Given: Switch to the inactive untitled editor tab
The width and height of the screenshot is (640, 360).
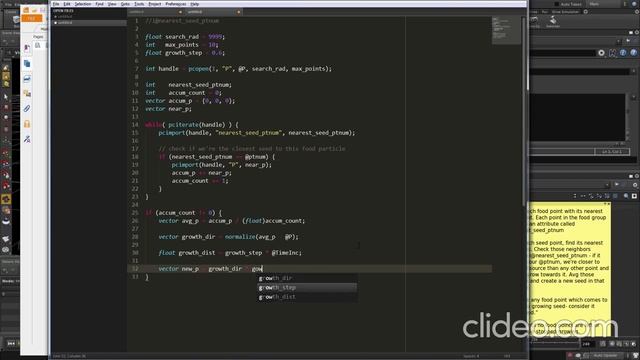Looking at the screenshot, I should [x=155, y=12].
